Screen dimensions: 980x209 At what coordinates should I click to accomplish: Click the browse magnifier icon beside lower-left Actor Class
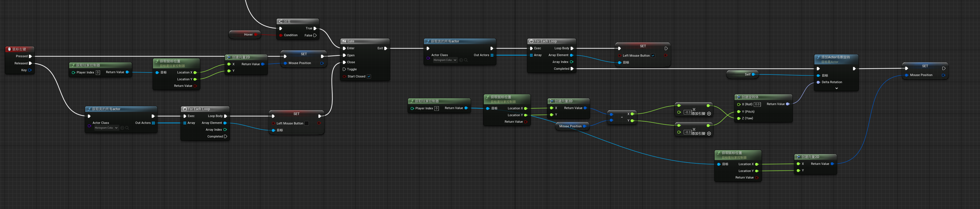tap(127, 128)
